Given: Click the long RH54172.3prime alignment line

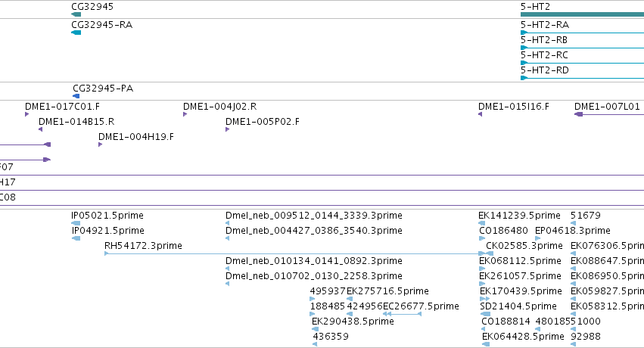Looking at the screenshot, I should coord(294,253).
